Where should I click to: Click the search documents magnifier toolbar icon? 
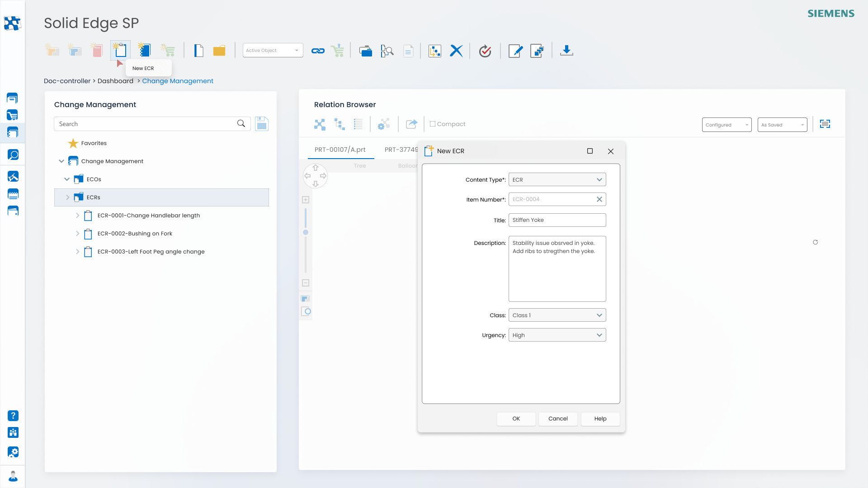coord(387,51)
